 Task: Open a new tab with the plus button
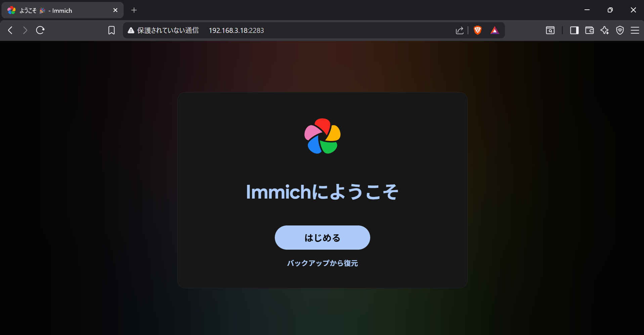134,10
